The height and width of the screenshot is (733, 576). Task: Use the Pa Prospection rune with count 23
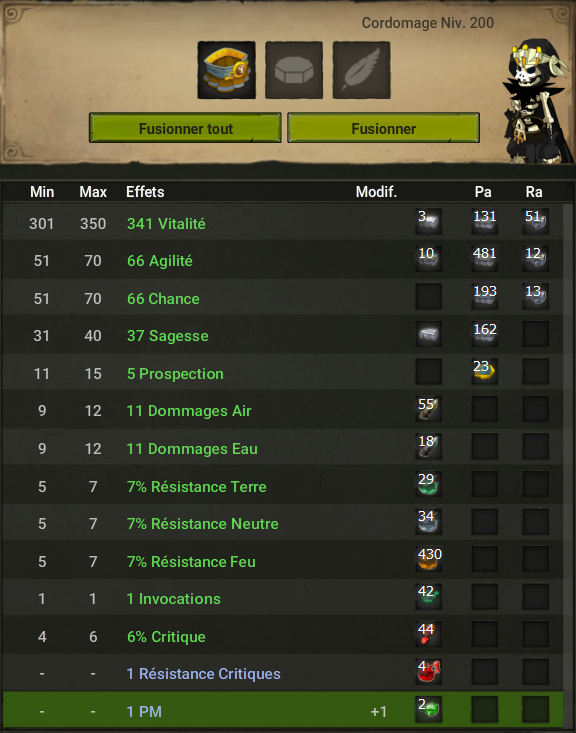(484, 372)
